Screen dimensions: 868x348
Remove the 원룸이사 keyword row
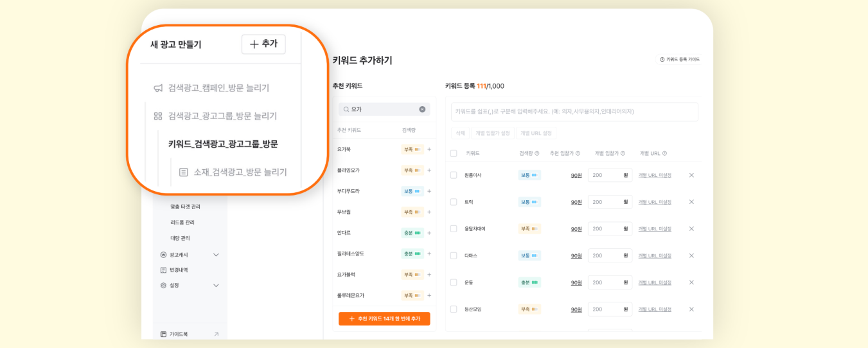pos(691,175)
